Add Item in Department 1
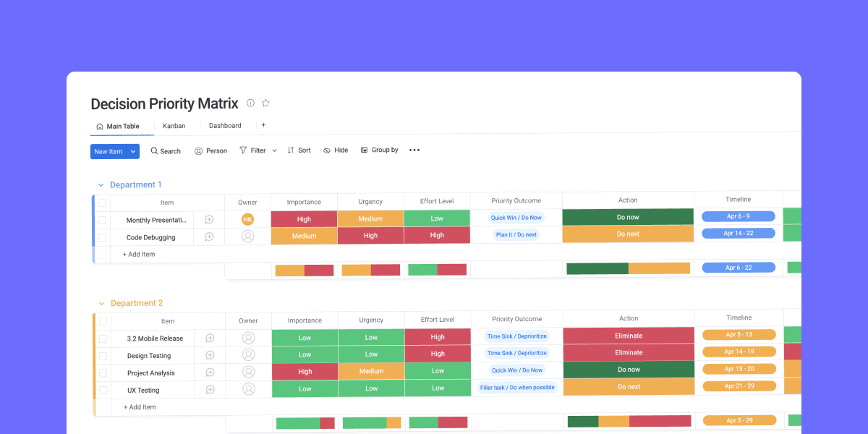The height and width of the screenshot is (434, 868). click(x=138, y=255)
